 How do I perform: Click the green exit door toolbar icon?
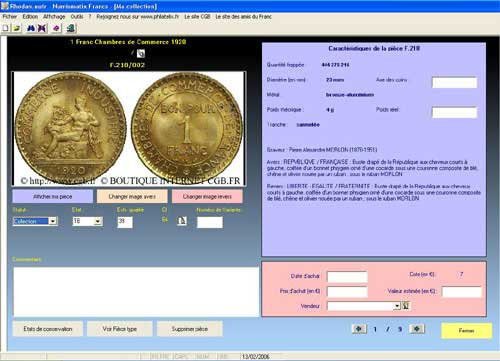71,28
